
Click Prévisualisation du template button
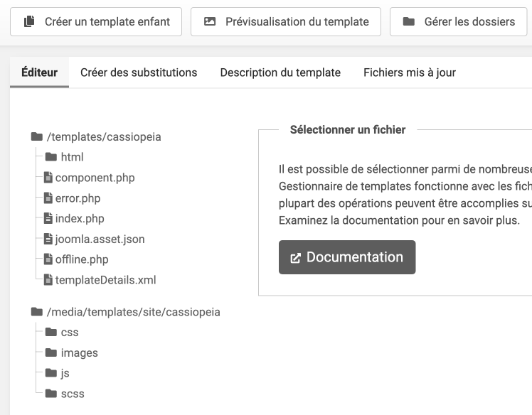[286, 22]
